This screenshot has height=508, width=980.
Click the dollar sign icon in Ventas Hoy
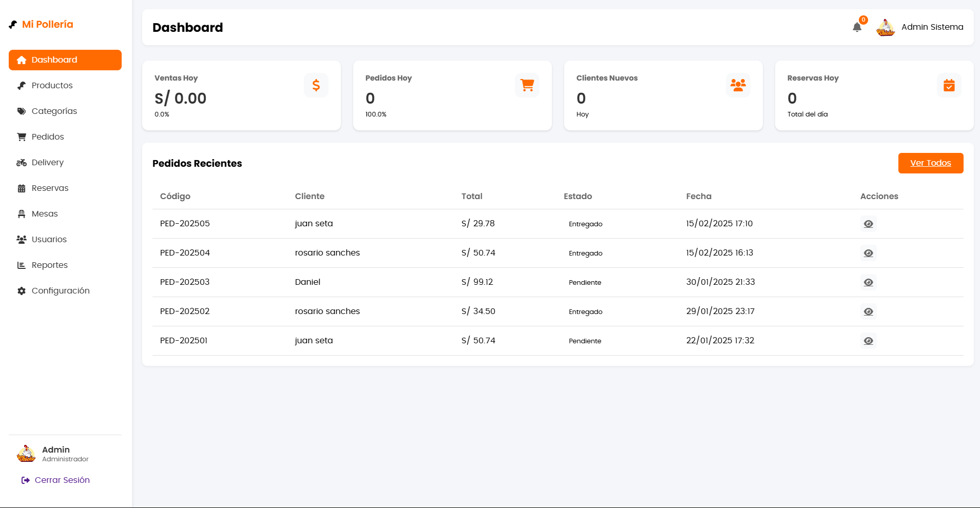[x=316, y=85]
